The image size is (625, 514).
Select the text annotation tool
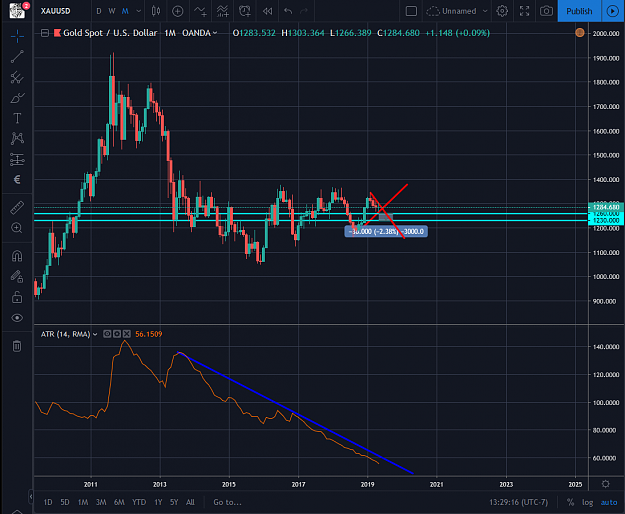tap(17, 118)
